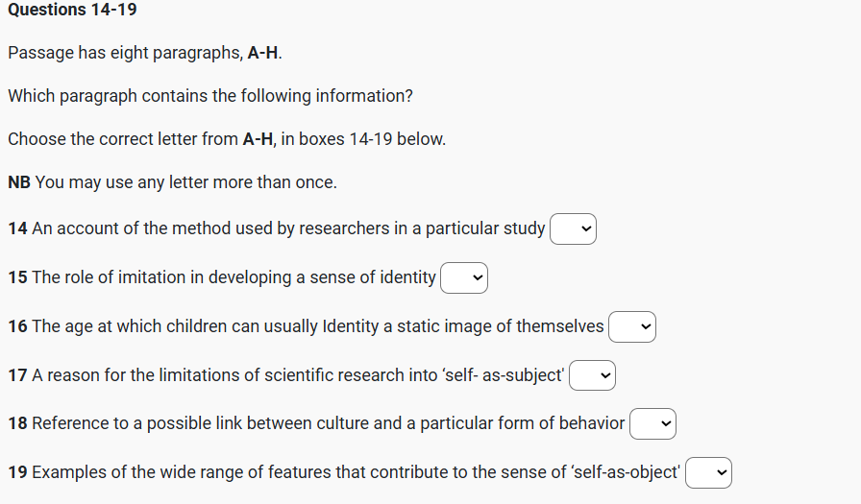This screenshot has width=861, height=504.
Task: Open the dropdown for question 16
Action: pos(632,326)
